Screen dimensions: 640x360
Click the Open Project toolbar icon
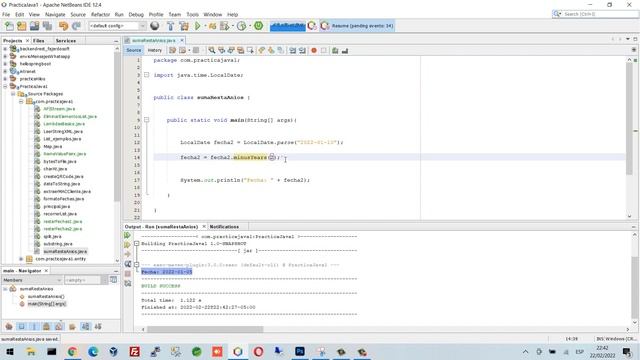pos(34,26)
